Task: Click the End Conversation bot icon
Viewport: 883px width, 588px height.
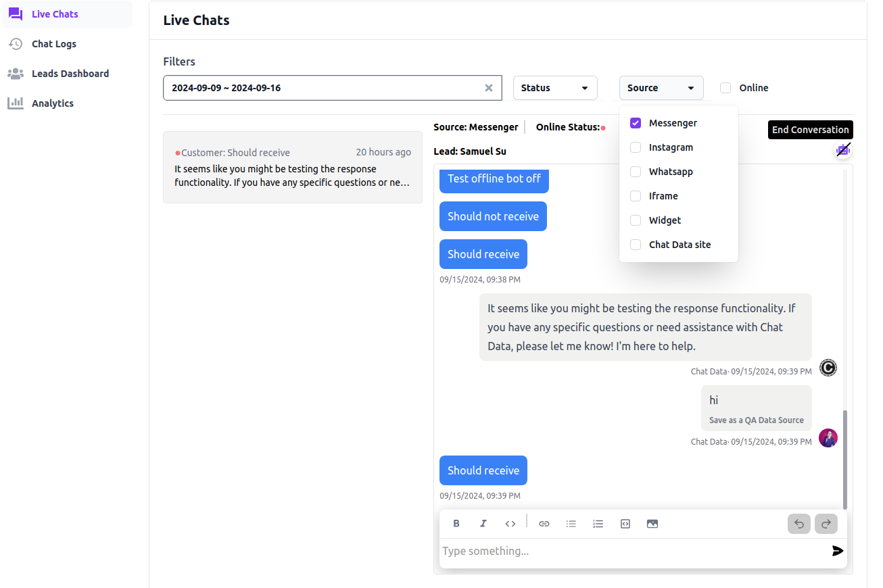Action: pos(843,150)
